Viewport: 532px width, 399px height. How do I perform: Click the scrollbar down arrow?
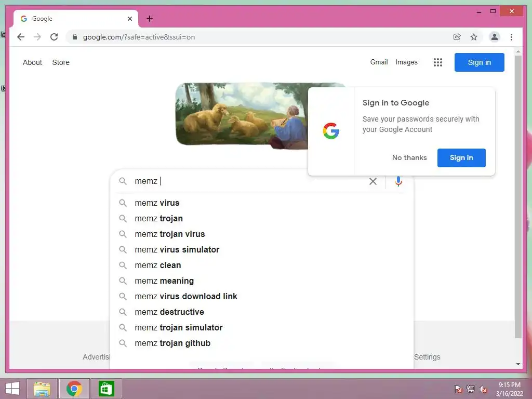(518, 364)
